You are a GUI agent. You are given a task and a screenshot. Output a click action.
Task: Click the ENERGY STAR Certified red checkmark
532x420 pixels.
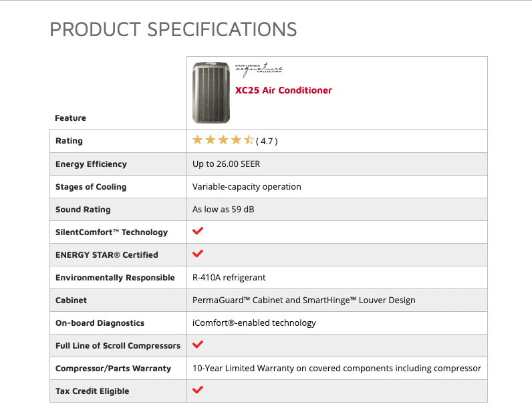click(198, 254)
